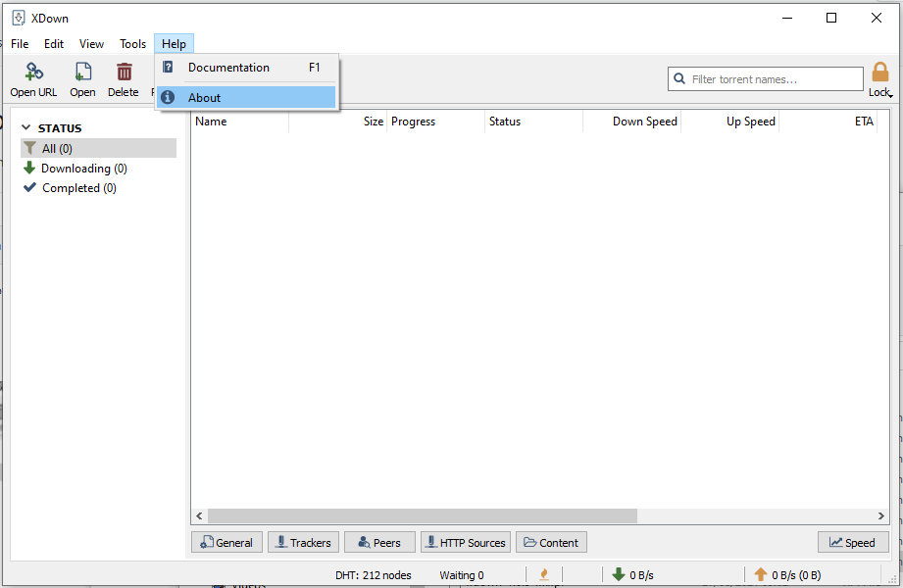Click the flame icon in the status bar
Image resolution: width=903 pixels, height=588 pixels.
(x=544, y=574)
